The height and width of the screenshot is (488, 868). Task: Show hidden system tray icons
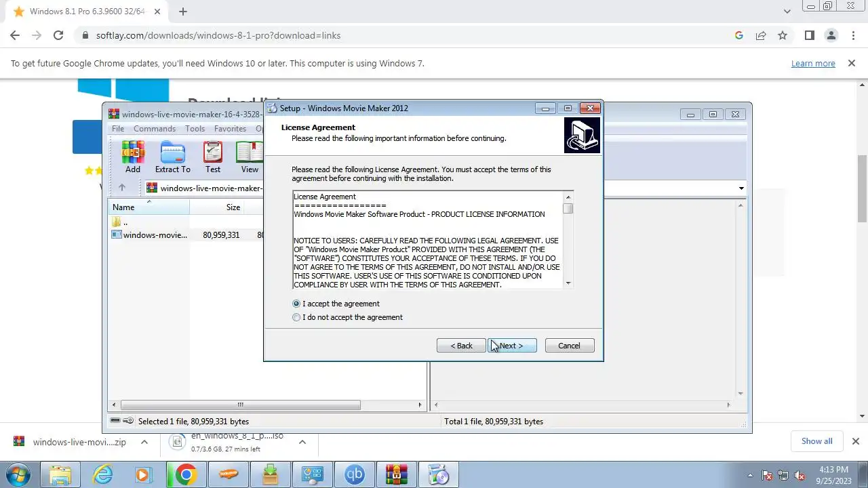750,475
